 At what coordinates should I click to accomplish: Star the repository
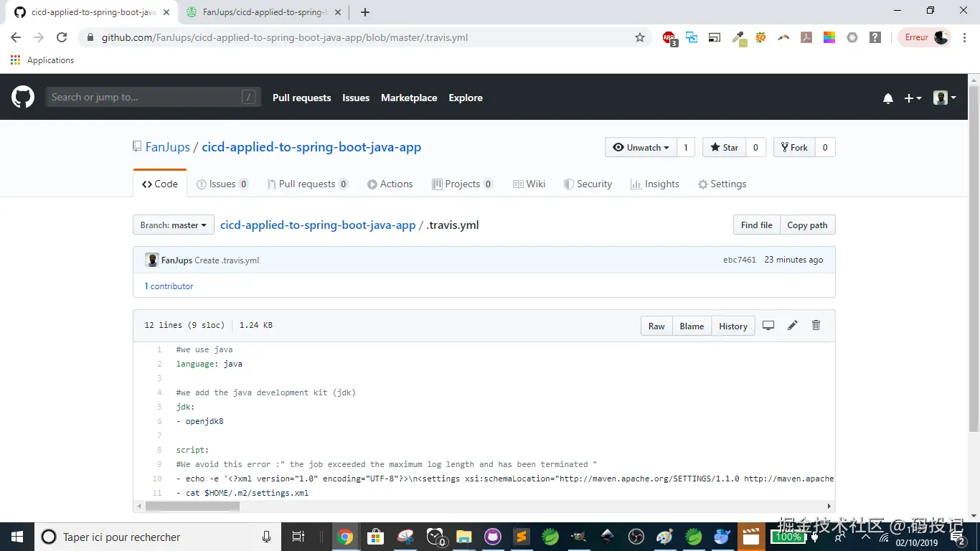tap(724, 147)
